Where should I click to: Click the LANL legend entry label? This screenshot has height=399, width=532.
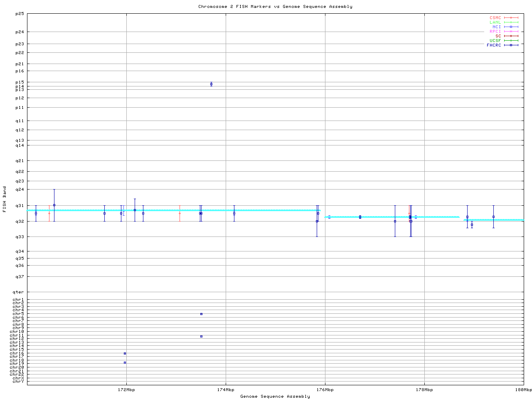pos(495,22)
